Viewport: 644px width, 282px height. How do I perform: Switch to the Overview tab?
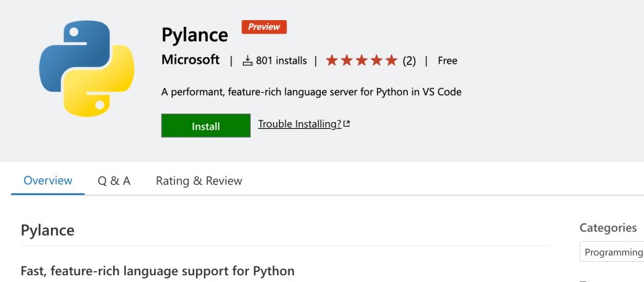[x=48, y=181]
